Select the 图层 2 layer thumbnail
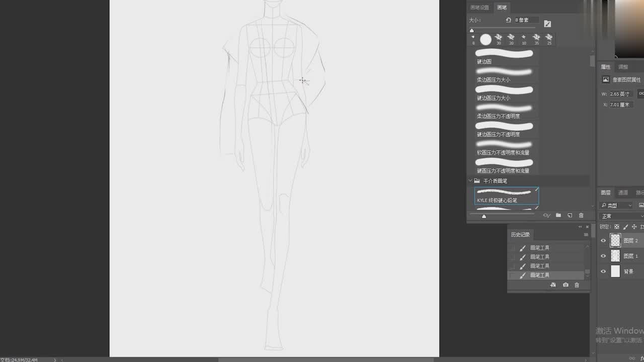The width and height of the screenshot is (644, 362). point(615,240)
